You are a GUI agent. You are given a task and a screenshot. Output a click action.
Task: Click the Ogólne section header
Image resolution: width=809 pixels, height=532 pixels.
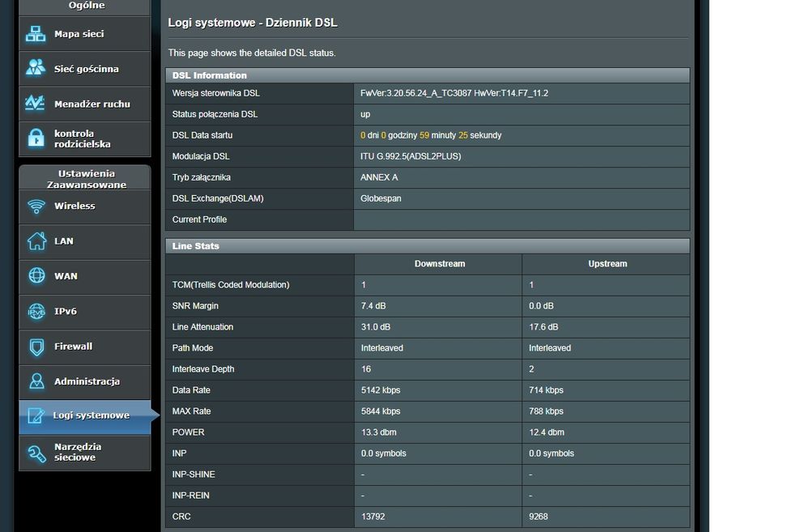[86, 6]
